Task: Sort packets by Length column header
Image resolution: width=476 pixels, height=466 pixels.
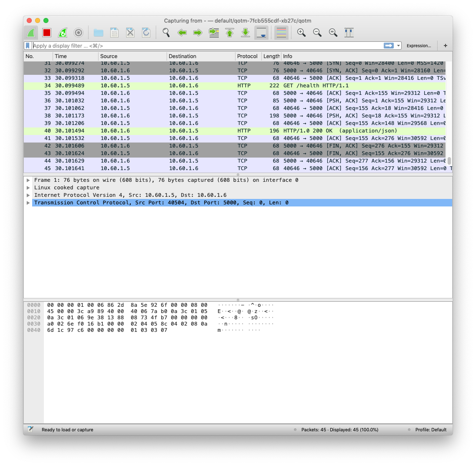Action: (x=271, y=56)
